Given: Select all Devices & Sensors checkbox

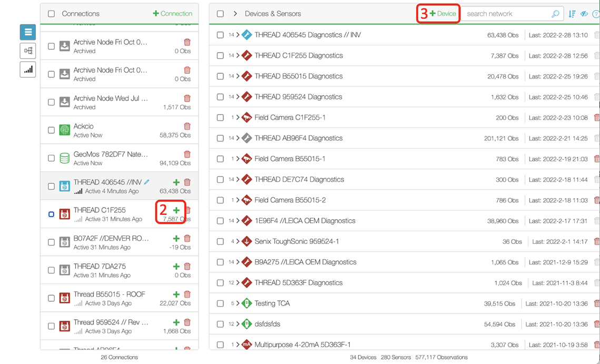Looking at the screenshot, I should pos(220,14).
